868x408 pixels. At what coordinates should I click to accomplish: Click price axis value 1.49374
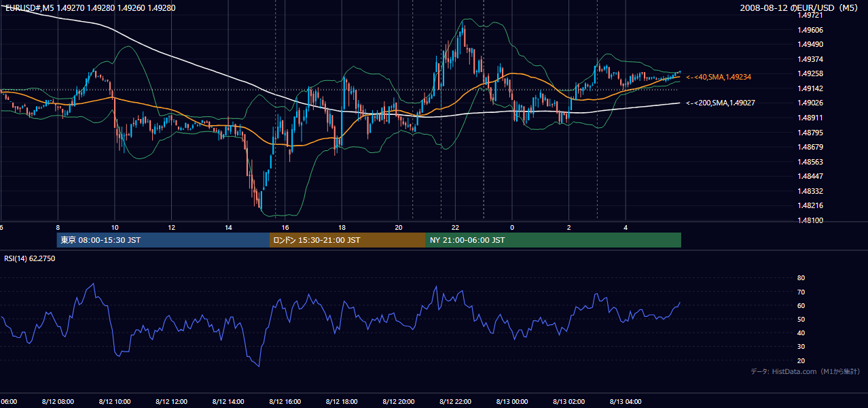(x=810, y=59)
